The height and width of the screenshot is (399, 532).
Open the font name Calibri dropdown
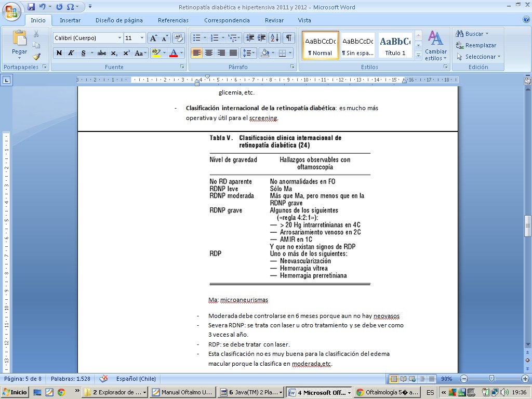point(119,38)
